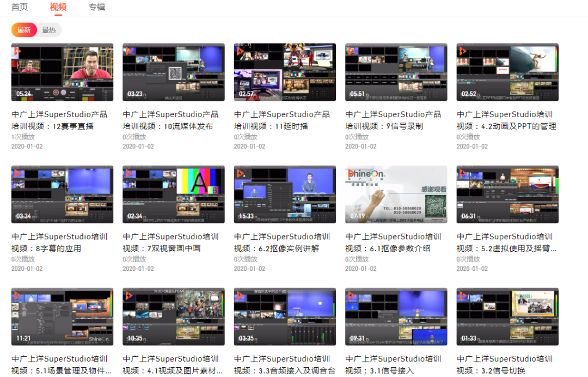588x377 pixels.
Task: Click play badge icon on 8字幕的应用 thumbnail
Action: 17,173
